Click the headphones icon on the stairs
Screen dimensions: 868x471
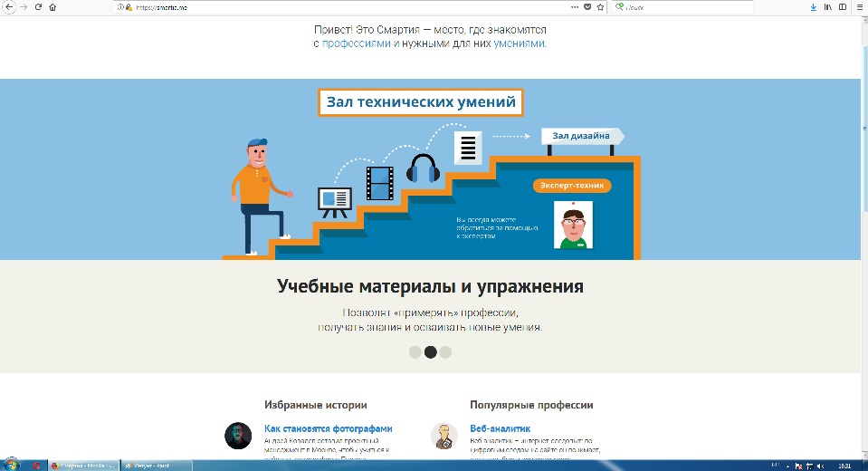click(x=422, y=168)
